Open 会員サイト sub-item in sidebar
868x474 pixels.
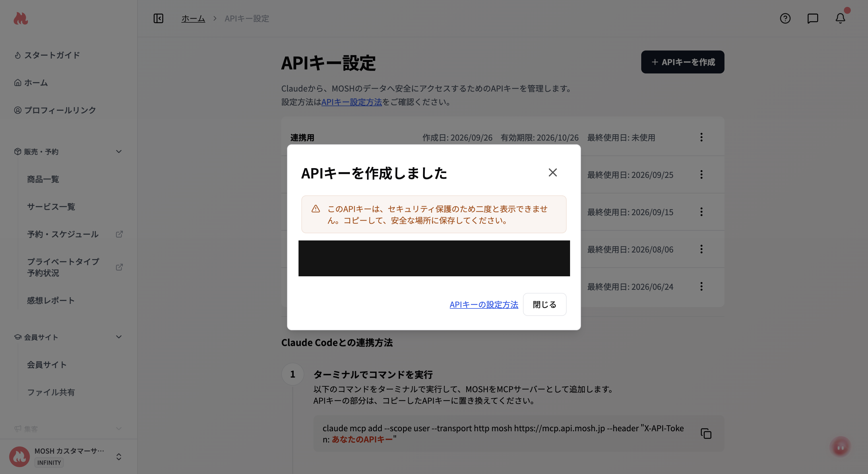coord(47,364)
